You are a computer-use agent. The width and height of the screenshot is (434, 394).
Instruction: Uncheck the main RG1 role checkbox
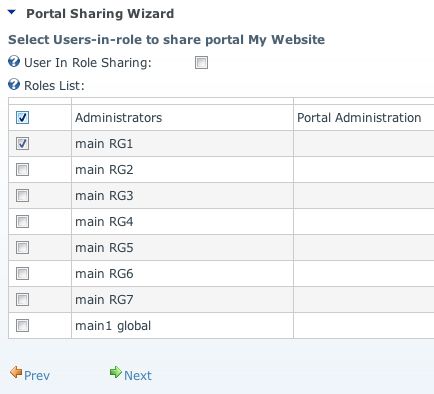(x=22, y=143)
